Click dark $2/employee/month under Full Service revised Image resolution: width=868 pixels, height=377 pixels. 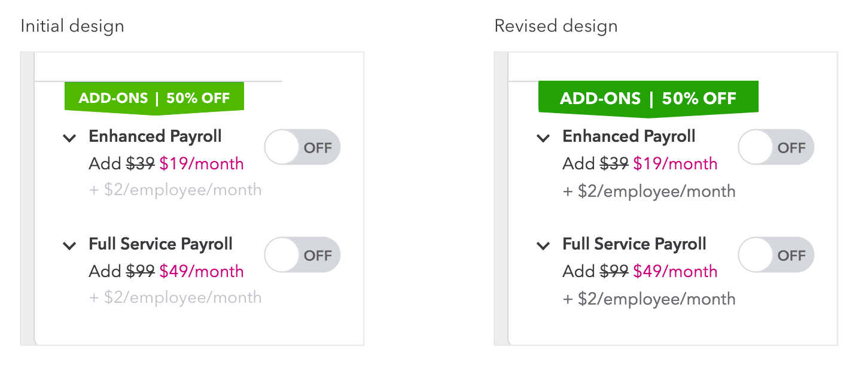click(649, 299)
